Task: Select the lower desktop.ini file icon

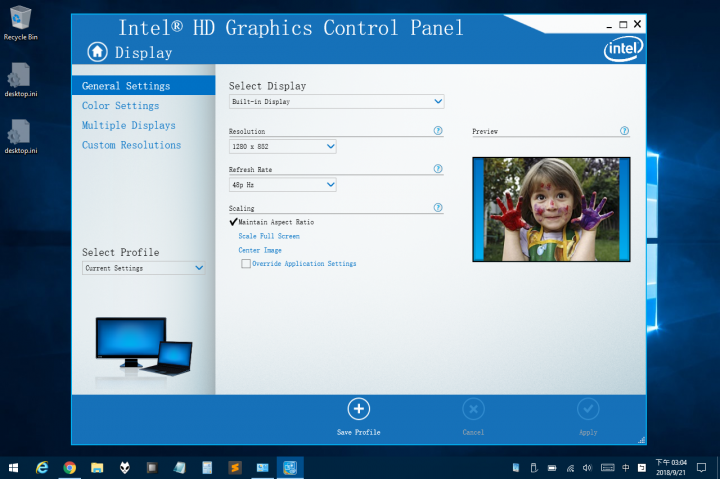Action: tap(20, 137)
